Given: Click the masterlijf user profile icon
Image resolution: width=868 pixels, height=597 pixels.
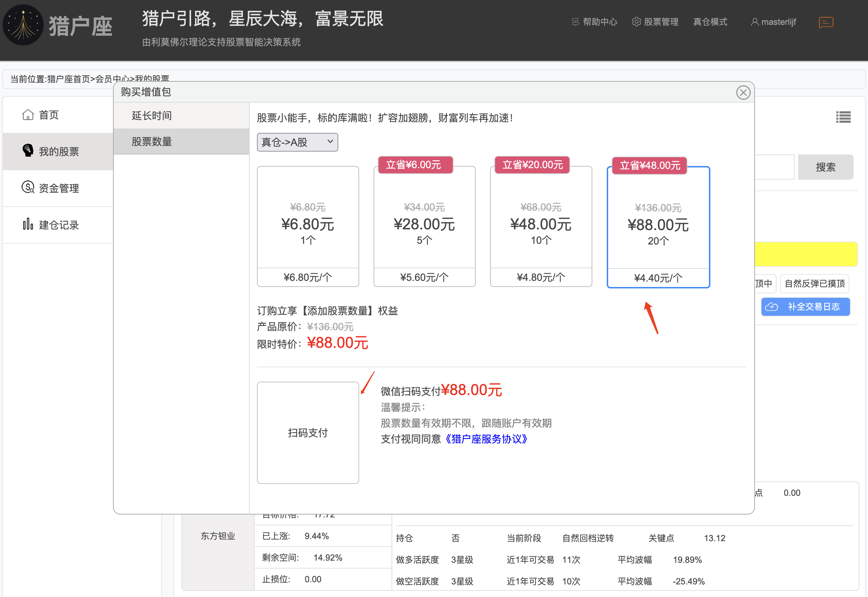Looking at the screenshot, I should click(755, 22).
